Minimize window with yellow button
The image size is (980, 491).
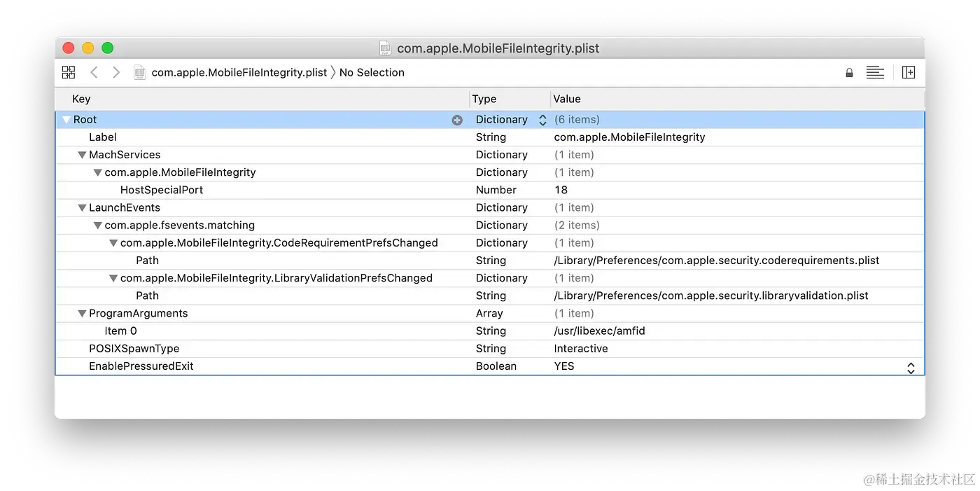click(88, 48)
